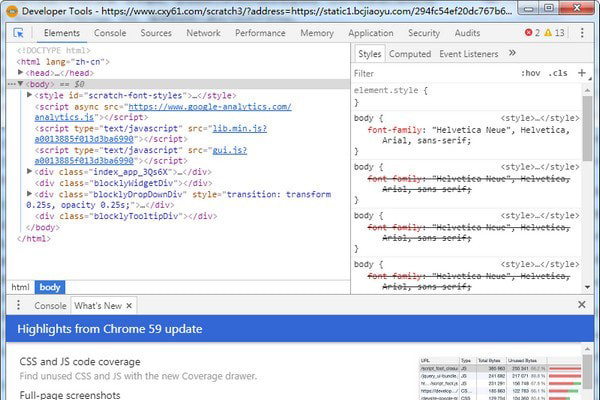
Task: Close the What's New tab
Action: tap(129, 306)
